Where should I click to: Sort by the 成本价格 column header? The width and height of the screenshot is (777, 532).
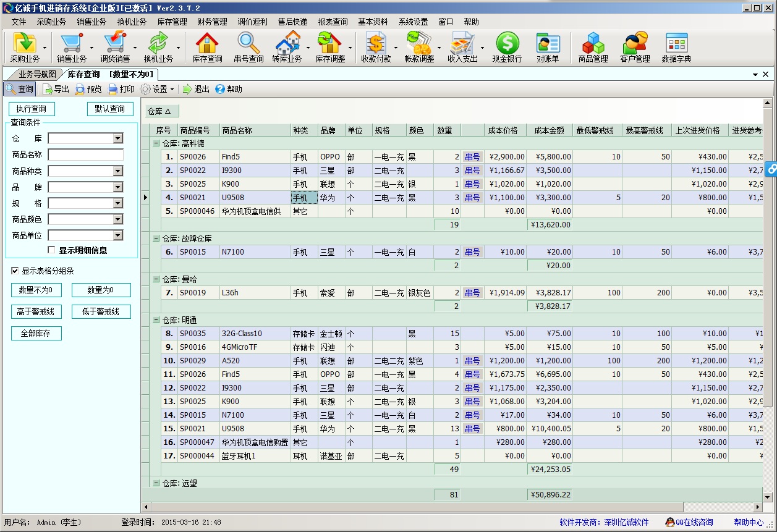click(x=506, y=130)
